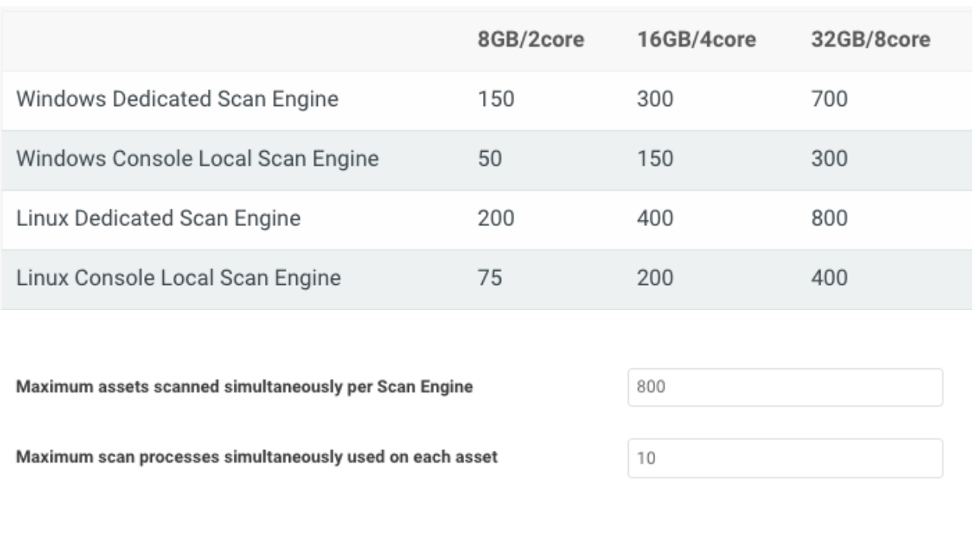Click the Linux Console Local Scan Engine label
980x542 pixels.
178,278
